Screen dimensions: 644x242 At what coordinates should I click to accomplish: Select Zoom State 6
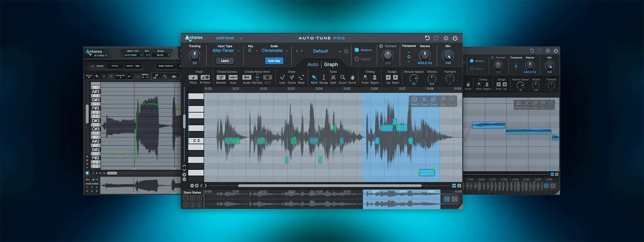[199, 205]
